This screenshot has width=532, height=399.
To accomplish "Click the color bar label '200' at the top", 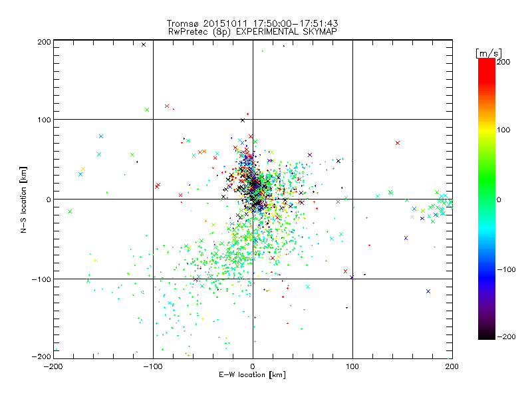I will pyautogui.click(x=503, y=62).
